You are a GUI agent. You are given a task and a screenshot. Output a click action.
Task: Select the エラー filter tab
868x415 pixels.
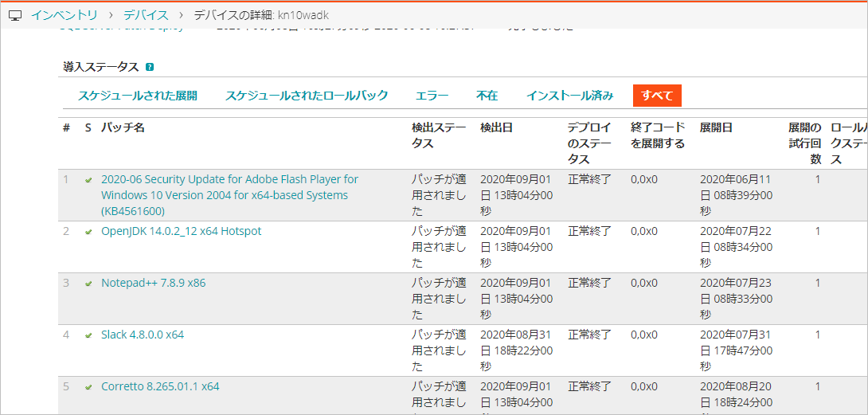coord(432,96)
